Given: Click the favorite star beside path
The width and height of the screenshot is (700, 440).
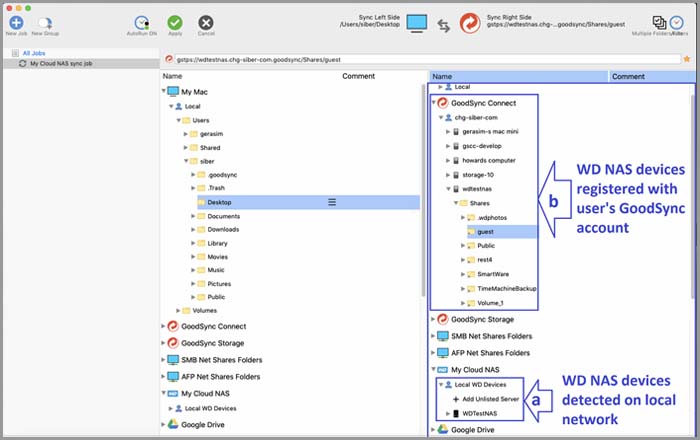Looking at the screenshot, I should click(686, 59).
